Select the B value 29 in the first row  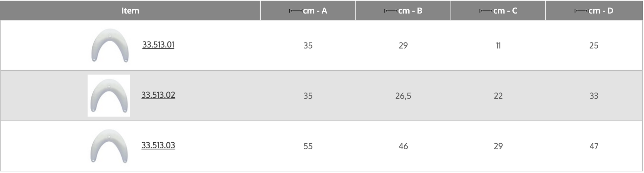point(403,46)
